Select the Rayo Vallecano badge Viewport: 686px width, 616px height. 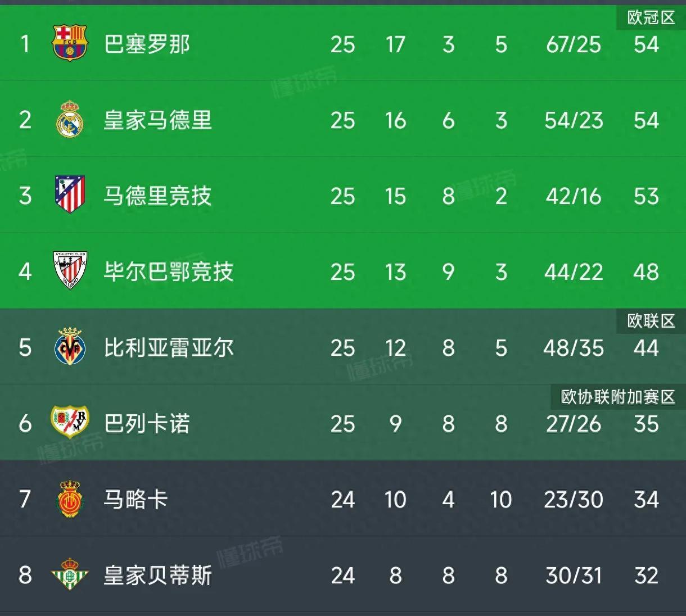pyautogui.click(x=70, y=422)
